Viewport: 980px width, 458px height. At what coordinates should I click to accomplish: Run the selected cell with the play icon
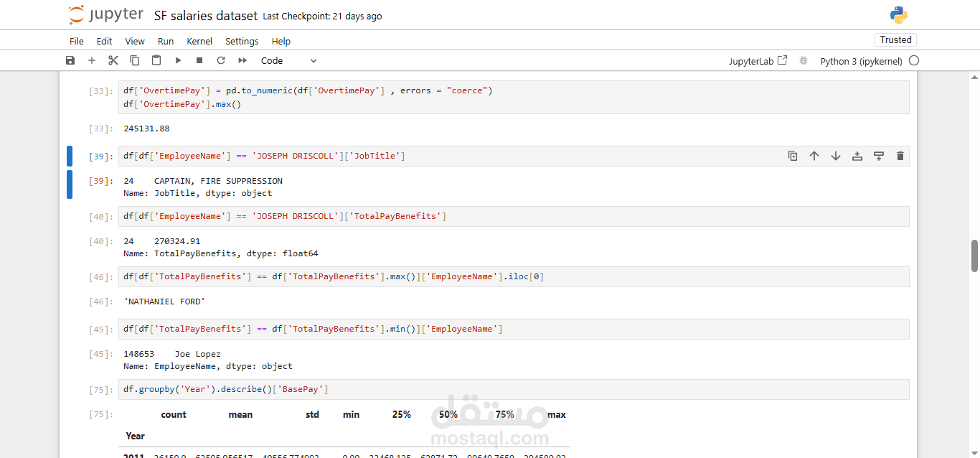click(178, 61)
